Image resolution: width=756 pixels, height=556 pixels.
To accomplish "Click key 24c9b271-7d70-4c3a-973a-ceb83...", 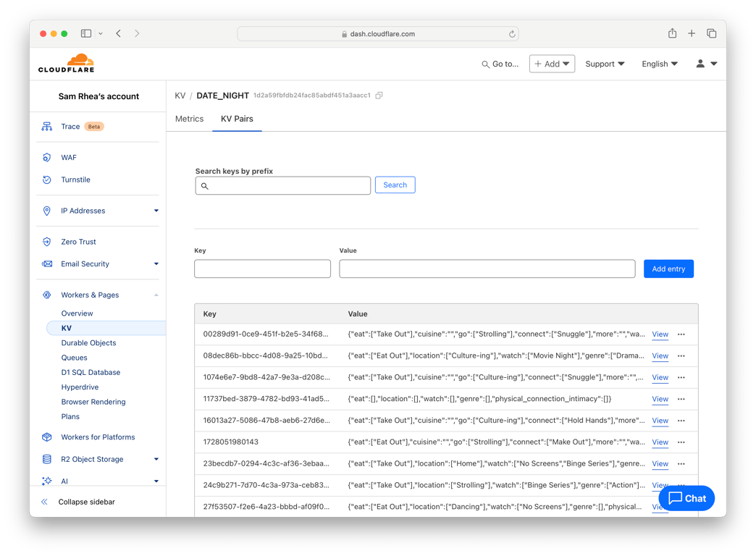I will (266, 485).
